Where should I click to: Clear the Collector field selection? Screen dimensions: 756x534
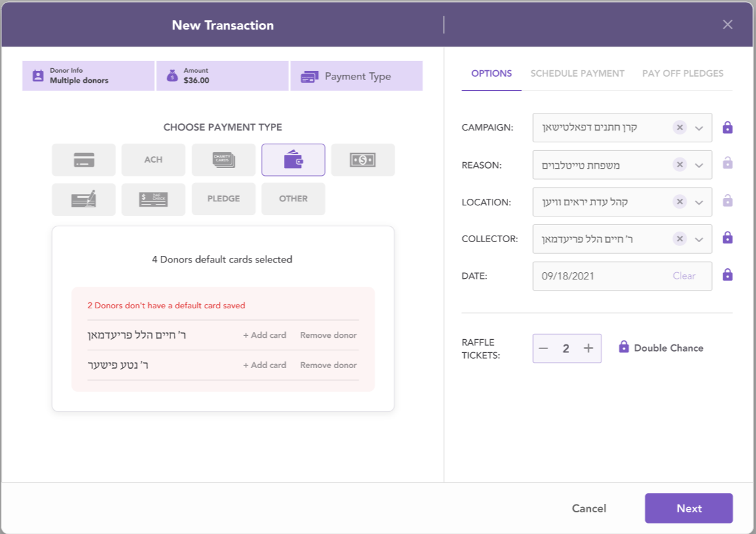pos(680,239)
